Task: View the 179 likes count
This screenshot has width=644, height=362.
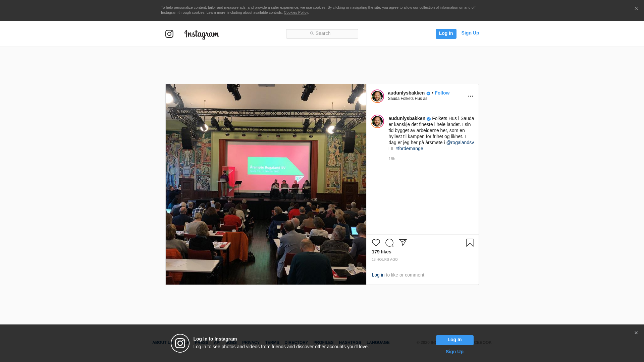Action: [381, 252]
